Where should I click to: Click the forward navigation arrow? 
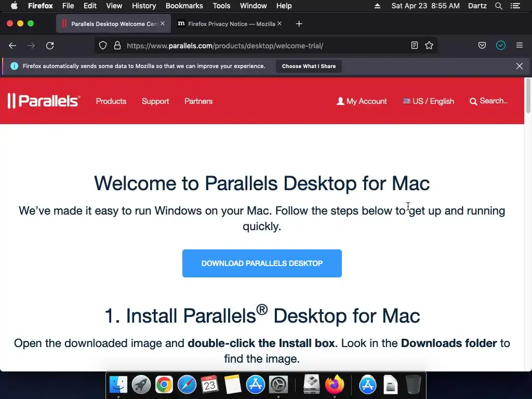pos(31,46)
